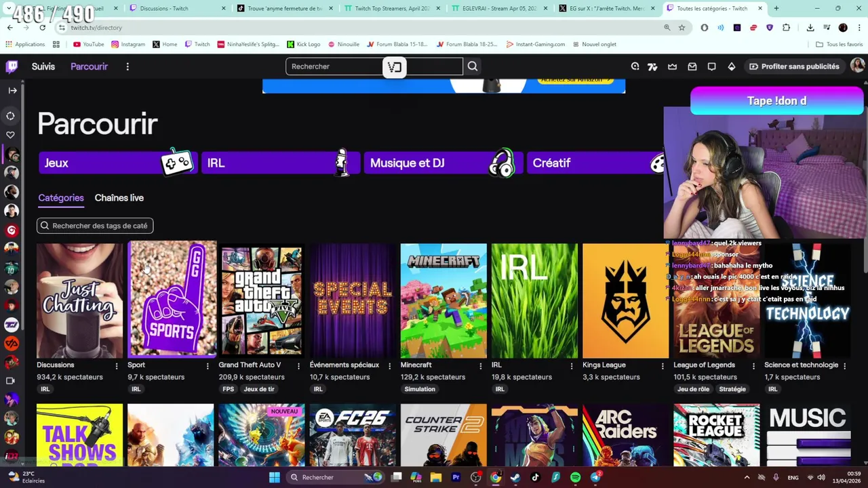Screen dimensions: 868x488
Task: Expand the left sidebar with arrow icon
Action: 12,90
